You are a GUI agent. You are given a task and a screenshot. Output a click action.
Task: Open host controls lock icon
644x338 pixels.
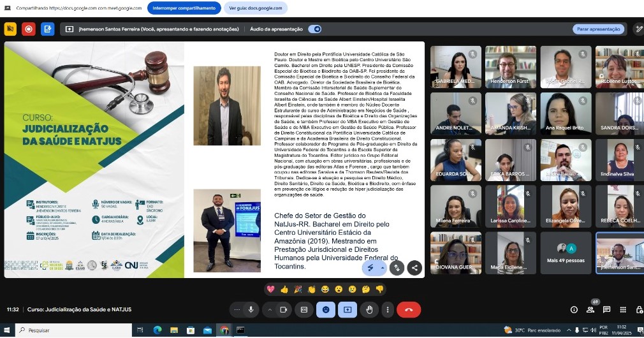click(639, 309)
